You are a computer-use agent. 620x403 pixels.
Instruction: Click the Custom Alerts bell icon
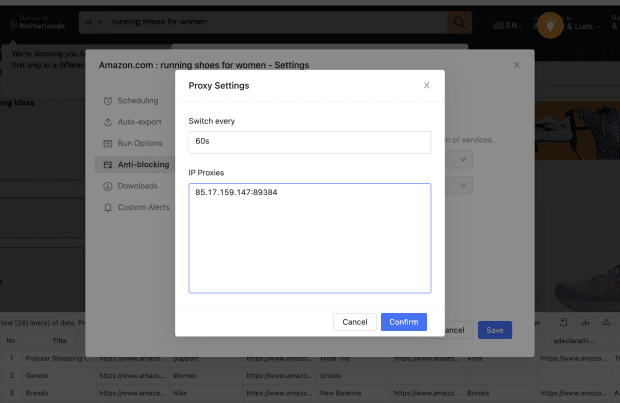point(108,208)
